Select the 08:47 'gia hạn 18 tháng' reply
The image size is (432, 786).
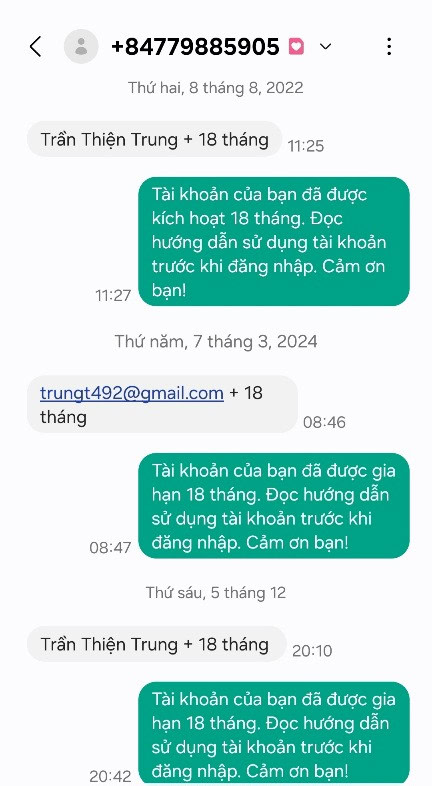[274, 506]
